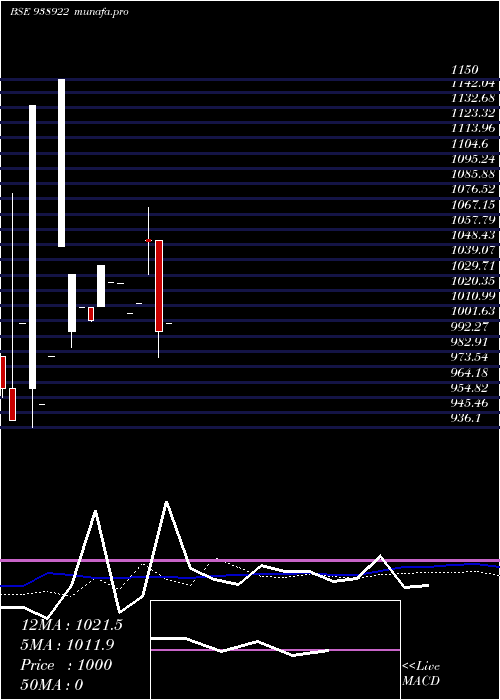Select the 1001.63 price axis label
The height and width of the screenshot is (700, 500).
click(472, 311)
